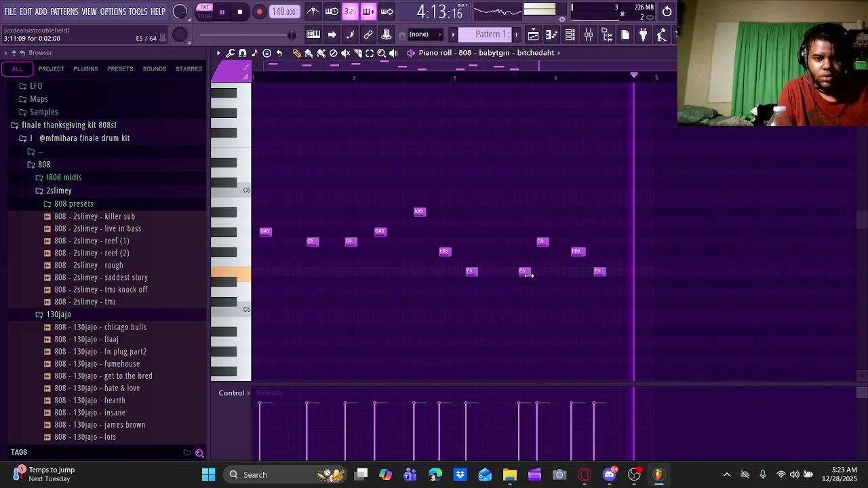Toggle the overdub/blend recording button
The width and height of the screenshot is (868, 488).
(x=368, y=12)
